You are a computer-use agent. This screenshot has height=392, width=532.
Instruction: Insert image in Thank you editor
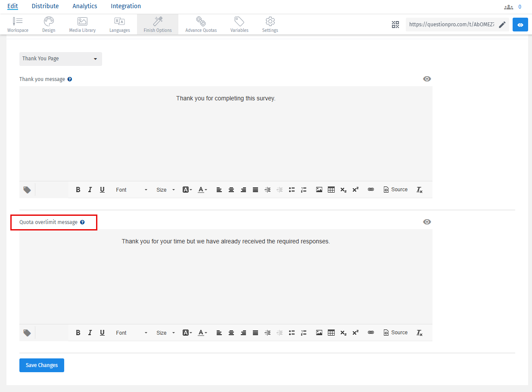319,190
